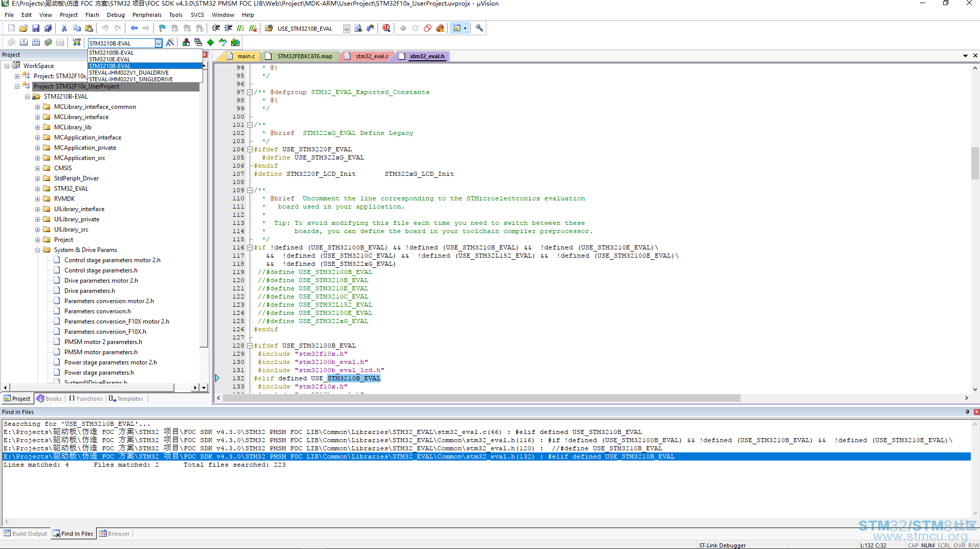Choose STM32100B-EVAL from target list
The width and height of the screenshot is (980, 549).
point(145,53)
